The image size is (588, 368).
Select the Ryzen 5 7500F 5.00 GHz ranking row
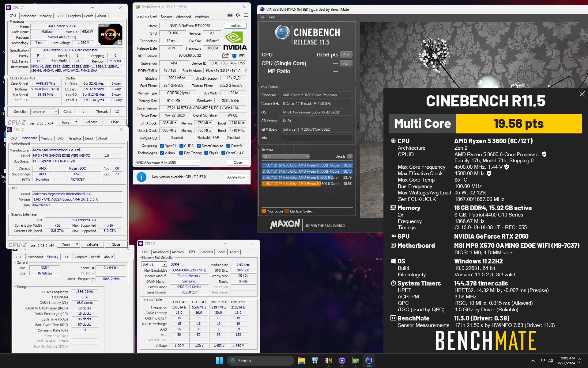(307, 165)
